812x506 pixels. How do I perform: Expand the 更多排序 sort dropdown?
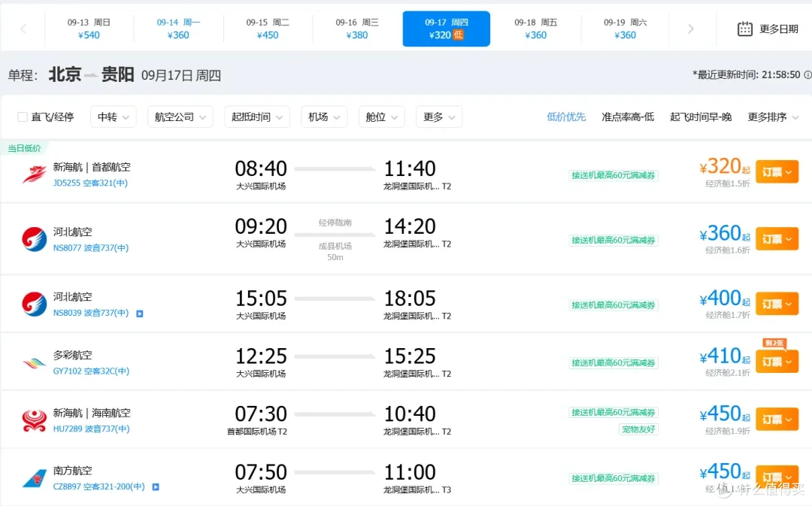773,117
